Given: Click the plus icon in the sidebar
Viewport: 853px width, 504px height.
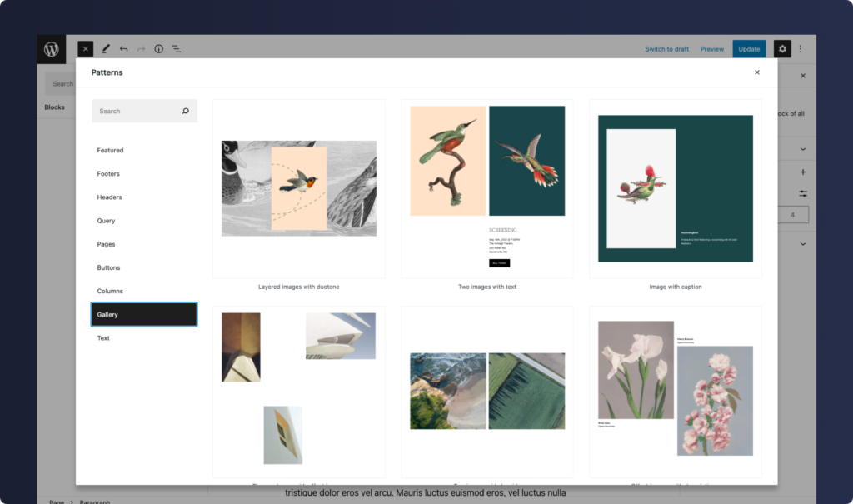Looking at the screenshot, I should click(x=803, y=172).
